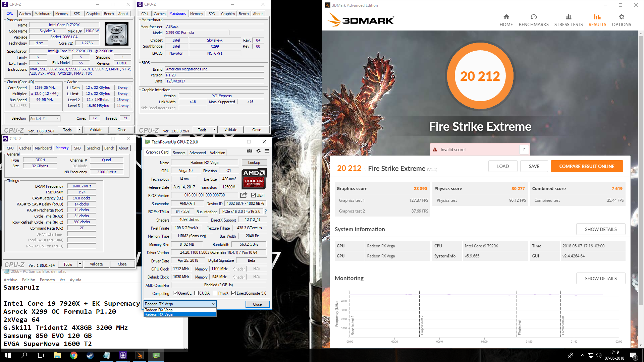Click the Close button in GPU-Z
The width and height of the screenshot is (644, 362).
[257, 304]
